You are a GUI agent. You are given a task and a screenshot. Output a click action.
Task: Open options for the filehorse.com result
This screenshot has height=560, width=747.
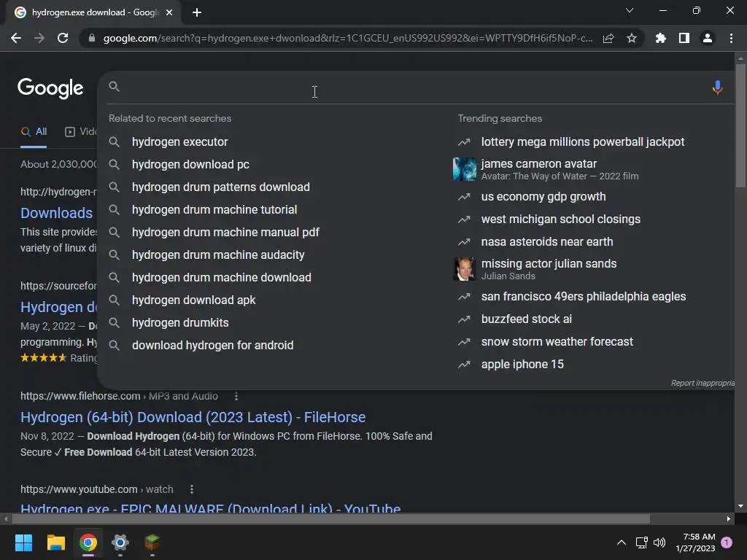236,396
